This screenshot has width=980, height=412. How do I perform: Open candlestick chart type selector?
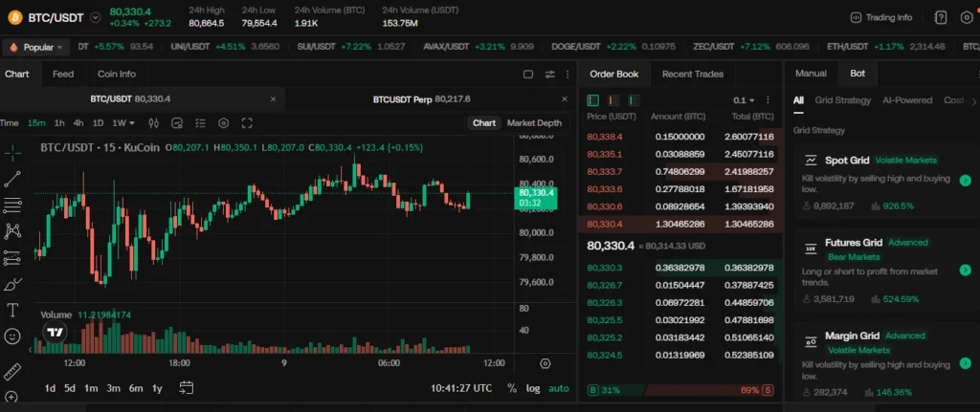154,123
